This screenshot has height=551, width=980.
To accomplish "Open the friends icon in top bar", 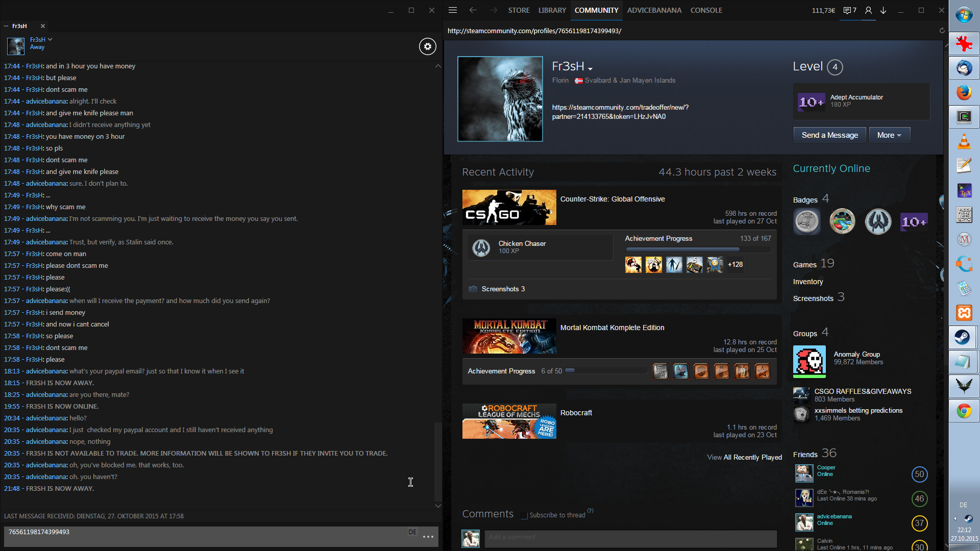I will pos(868,10).
